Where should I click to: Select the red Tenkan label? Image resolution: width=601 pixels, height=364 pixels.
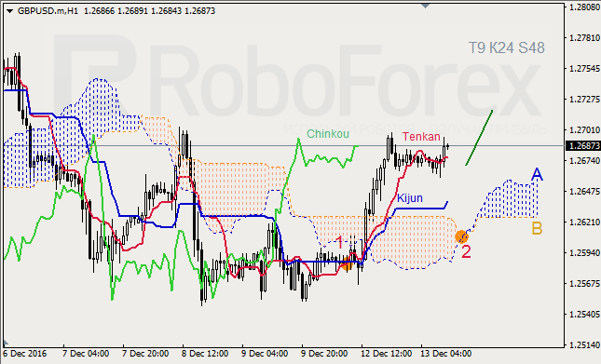(421, 137)
